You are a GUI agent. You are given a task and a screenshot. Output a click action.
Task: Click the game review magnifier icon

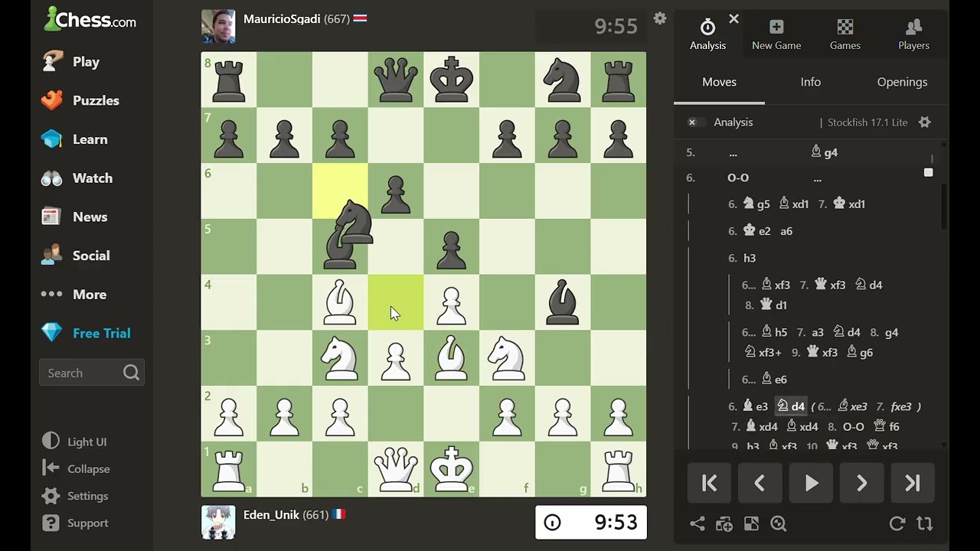pyautogui.click(x=779, y=523)
